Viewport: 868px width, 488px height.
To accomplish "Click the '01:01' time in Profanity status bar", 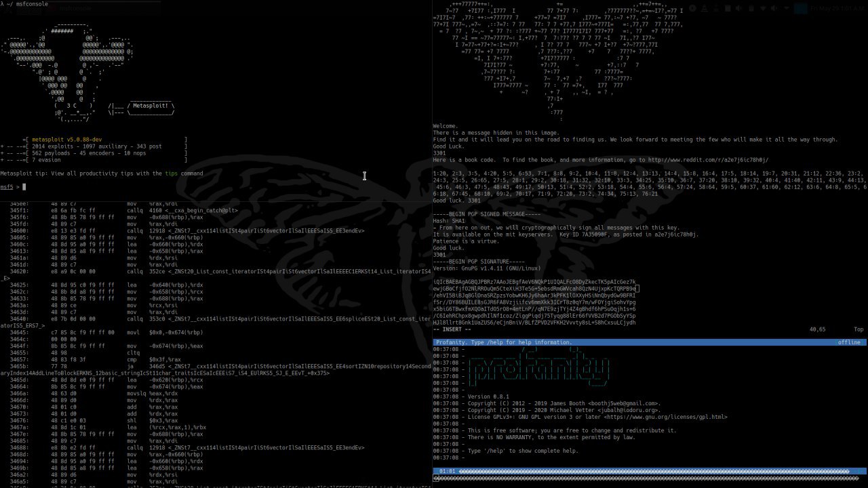I will (x=447, y=471).
